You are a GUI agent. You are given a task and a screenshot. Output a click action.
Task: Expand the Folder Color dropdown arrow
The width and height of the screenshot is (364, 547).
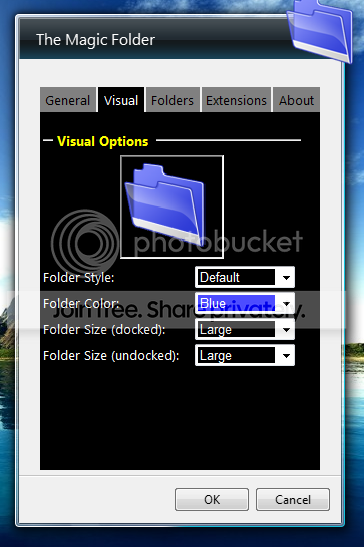286,304
